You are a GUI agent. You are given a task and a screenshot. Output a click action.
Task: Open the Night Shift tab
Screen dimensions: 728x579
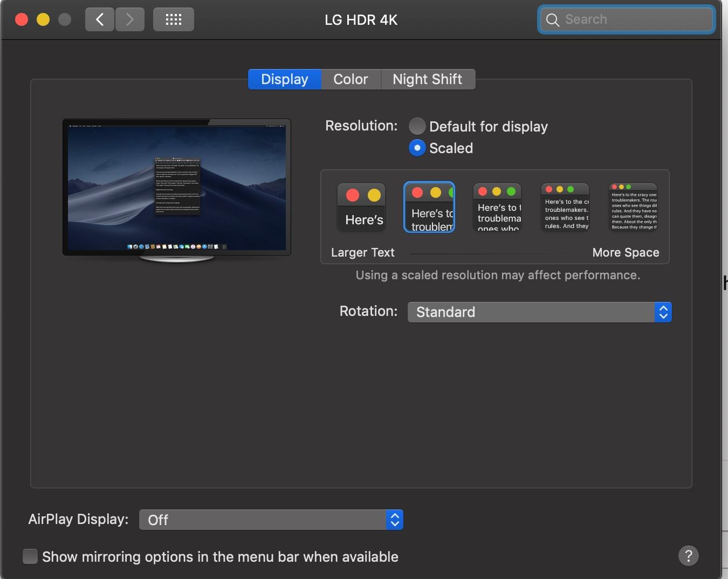[x=428, y=79]
